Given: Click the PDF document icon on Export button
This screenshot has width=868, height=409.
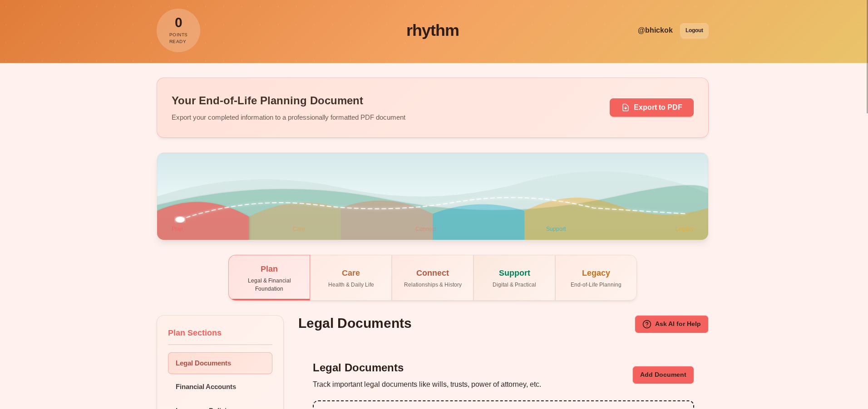Looking at the screenshot, I should pyautogui.click(x=625, y=107).
